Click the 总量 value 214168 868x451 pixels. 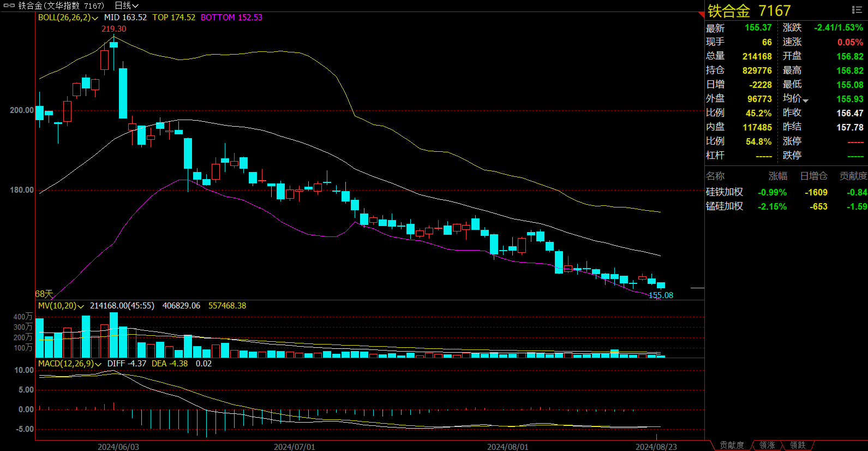[x=757, y=56]
